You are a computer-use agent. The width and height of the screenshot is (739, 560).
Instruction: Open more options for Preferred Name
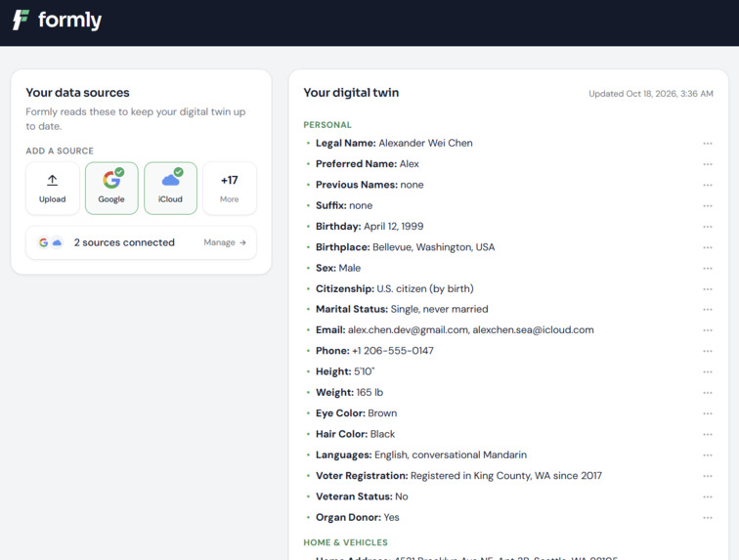point(708,164)
